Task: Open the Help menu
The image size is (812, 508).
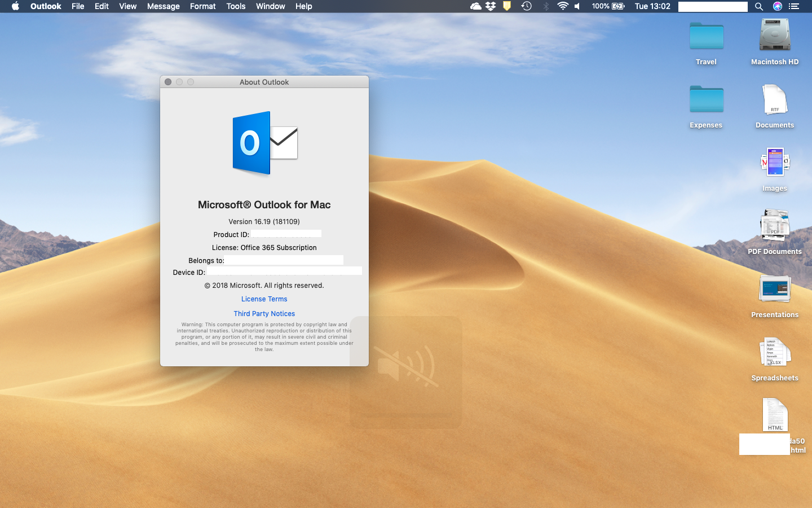Action: (x=303, y=6)
